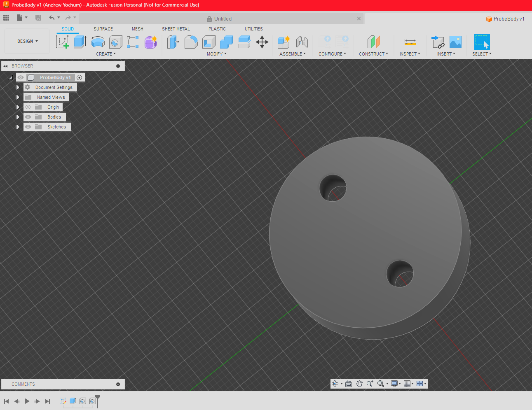
Task: Select the Revolve tool icon
Action: click(98, 42)
